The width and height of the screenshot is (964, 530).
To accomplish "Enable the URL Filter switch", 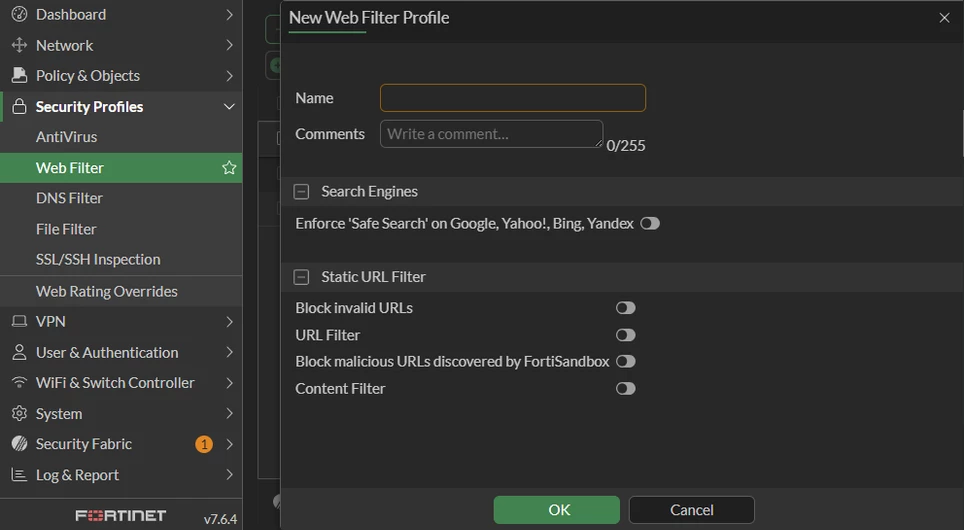I will pyautogui.click(x=626, y=335).
